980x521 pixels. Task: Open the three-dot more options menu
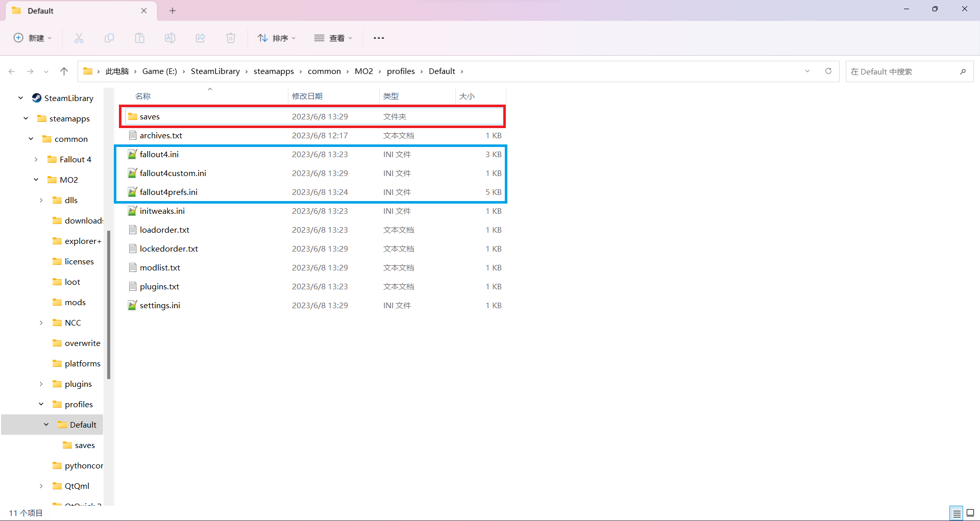click(x=379, y=38)
